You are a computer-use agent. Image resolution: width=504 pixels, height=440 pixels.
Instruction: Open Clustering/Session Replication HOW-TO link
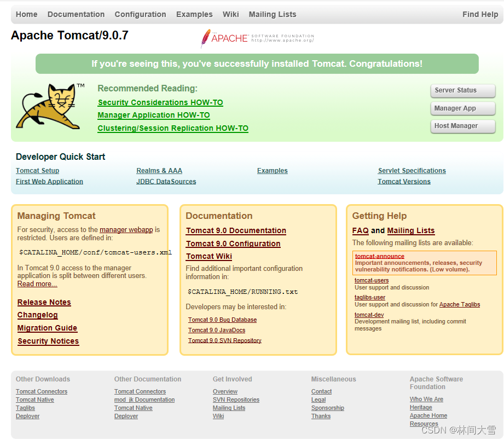[x=173, y=128]
